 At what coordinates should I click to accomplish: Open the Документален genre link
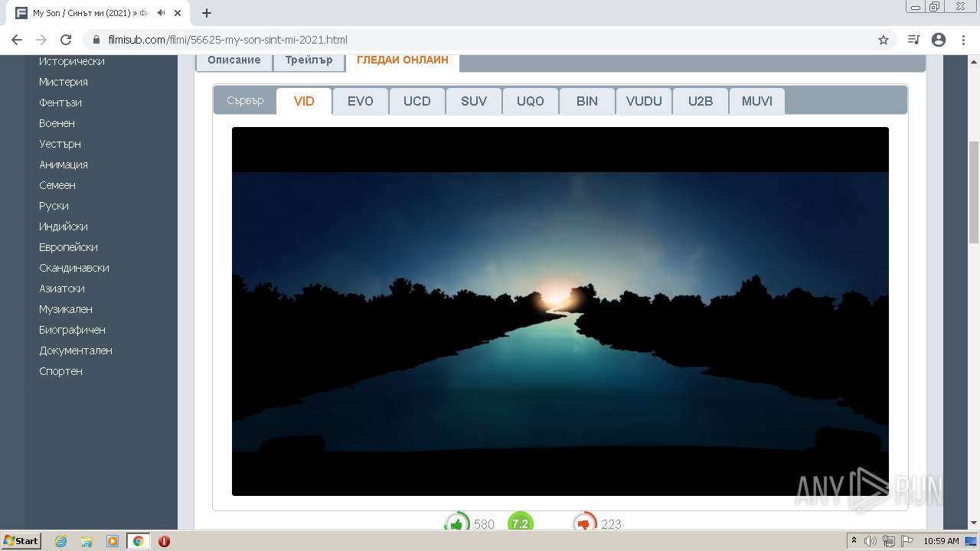76,350
